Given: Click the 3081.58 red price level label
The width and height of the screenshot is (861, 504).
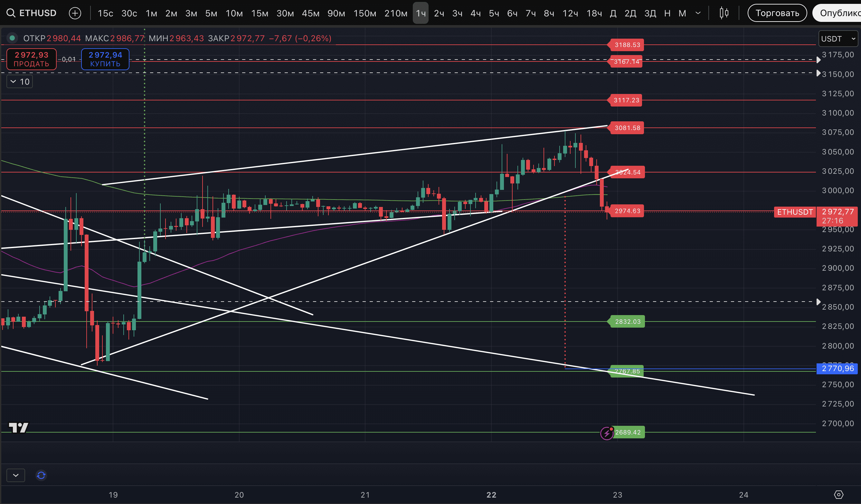Looking at the screenshot, I should point(627,128).
